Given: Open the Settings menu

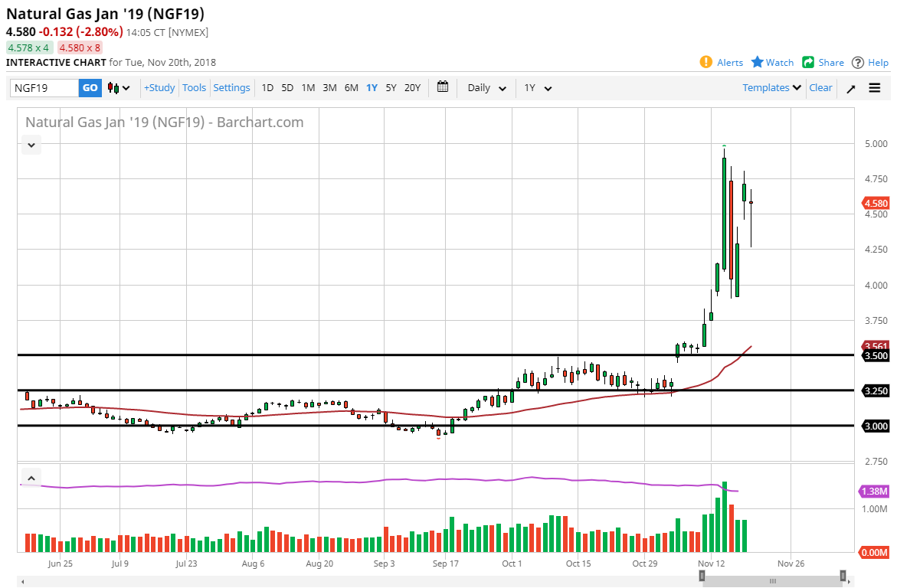Looking at the screenshot, I should (x=231, y=88).
